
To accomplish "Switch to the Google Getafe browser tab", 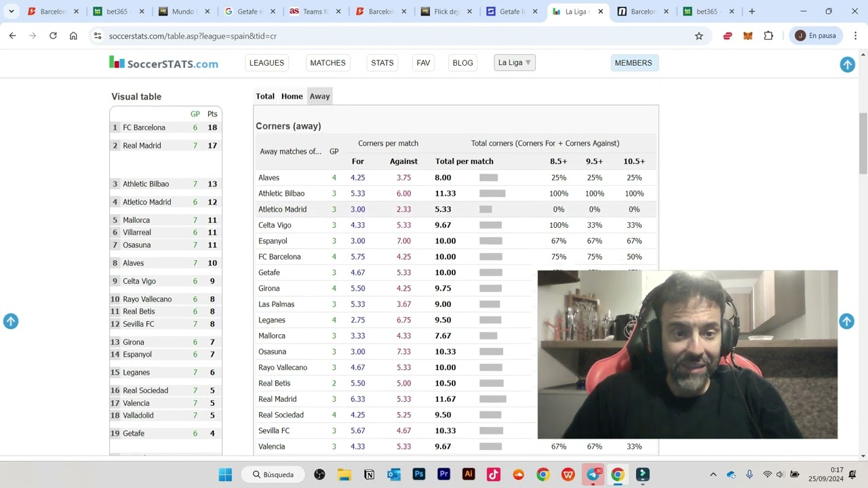I will coord(248,12).
